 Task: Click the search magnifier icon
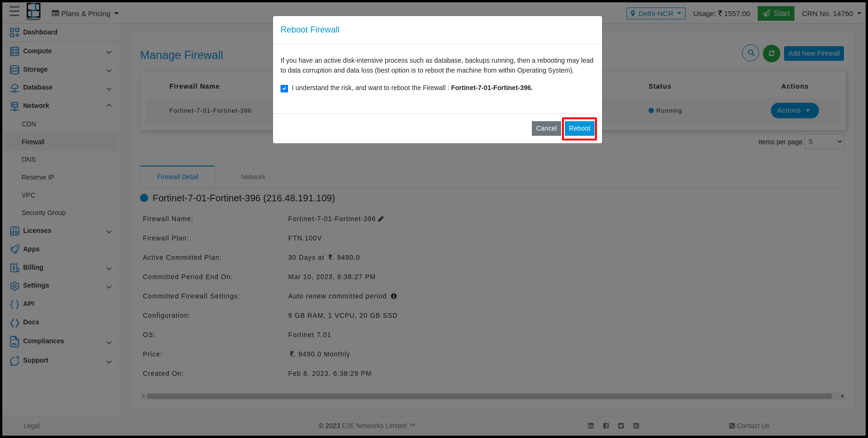point(751,53)
